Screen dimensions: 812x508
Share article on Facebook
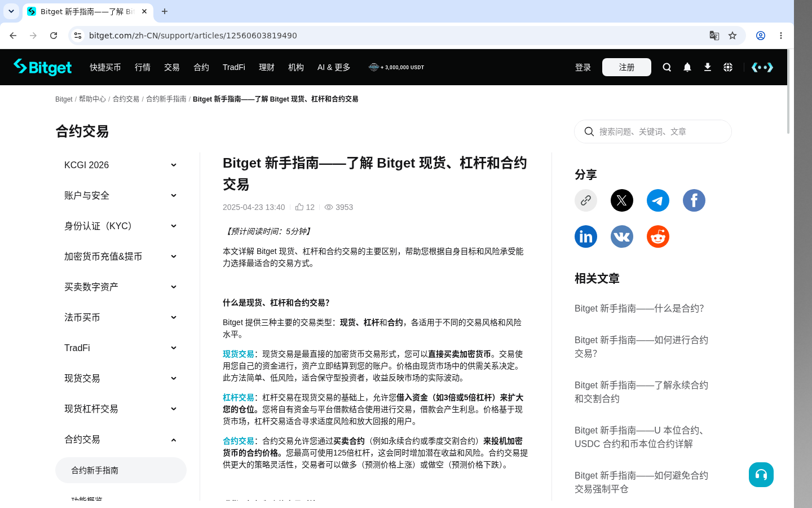pyautogui.click(x=694, y=200)
